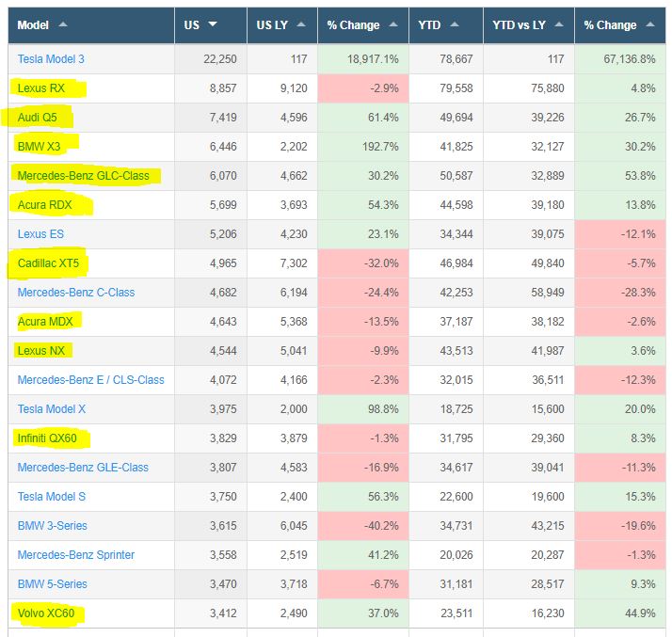The image size is (672, 637).
Task: Click the Model column header label
Action: coord(33,24)
